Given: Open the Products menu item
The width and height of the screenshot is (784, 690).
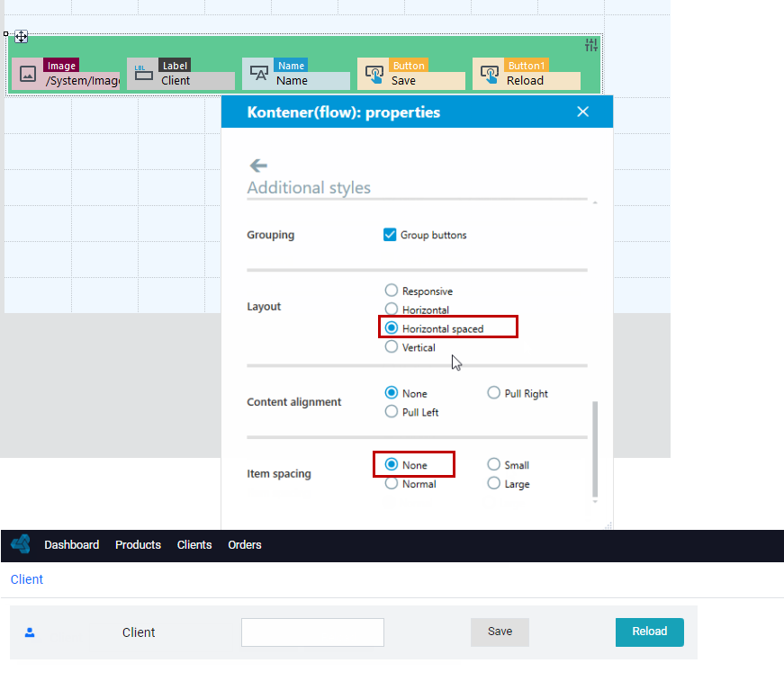Looking at the screenshot, I should pos(138,544).
